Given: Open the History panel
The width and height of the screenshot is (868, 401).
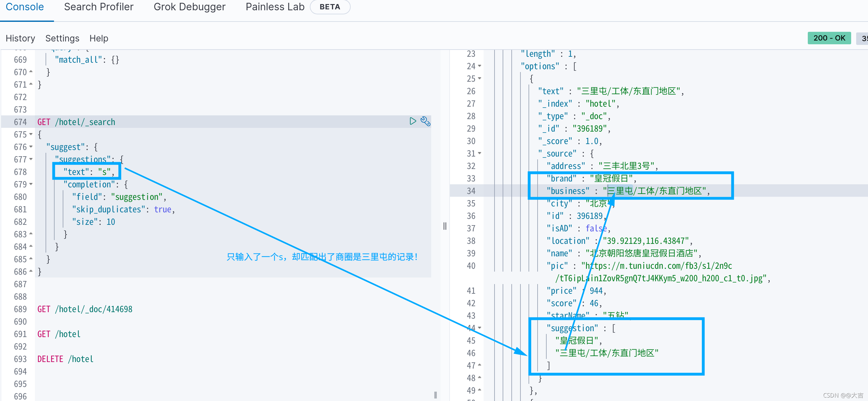Looking at the screenshot, I should (20, 38).
